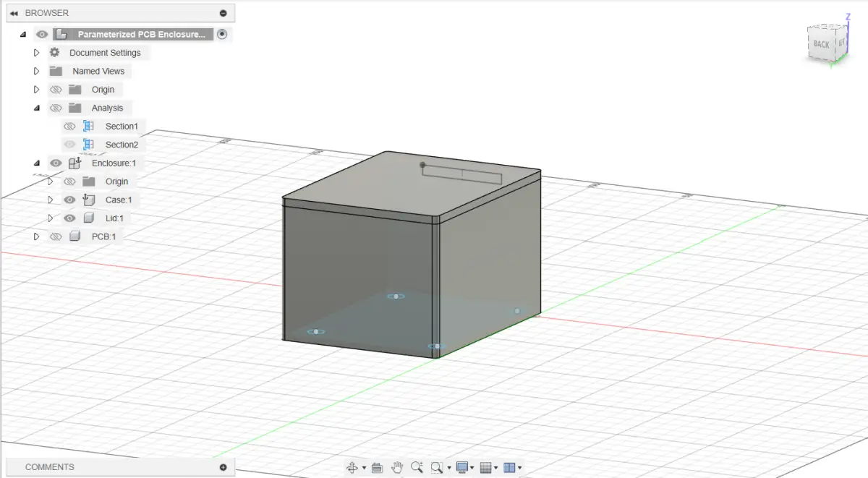Viewport: 868px width, 478px height.
Task: Click the COMMENTS panel title
Action: (x=50, y=467)
